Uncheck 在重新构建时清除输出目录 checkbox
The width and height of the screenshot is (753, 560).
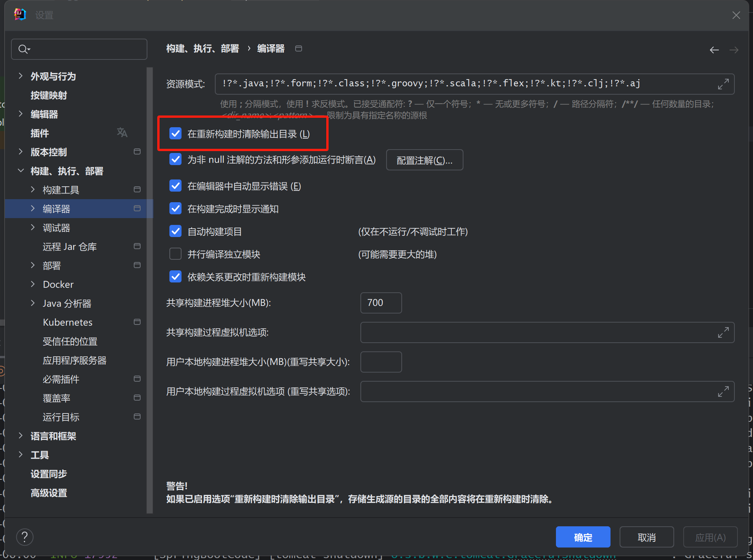click(x=175, y=134)
